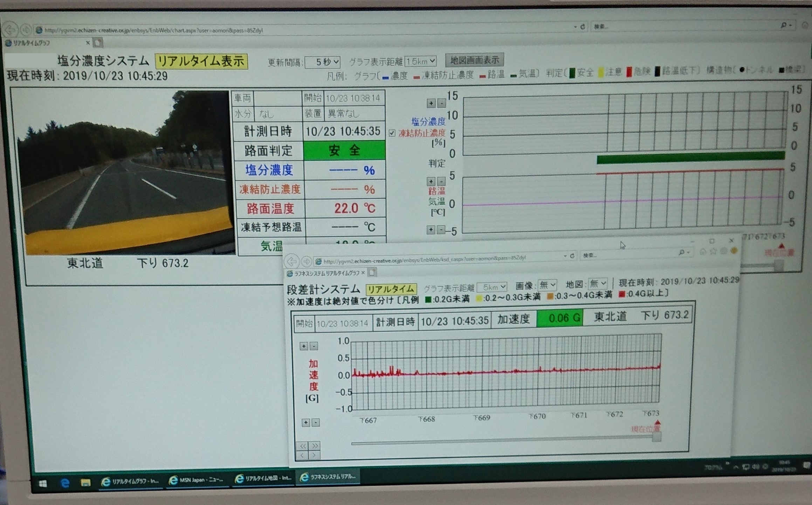Viewport: 812px width, 505px height.
Task: Open リアルタイム地図 window from taskbar
Action: pyautogui.click(x=264, y=478)
